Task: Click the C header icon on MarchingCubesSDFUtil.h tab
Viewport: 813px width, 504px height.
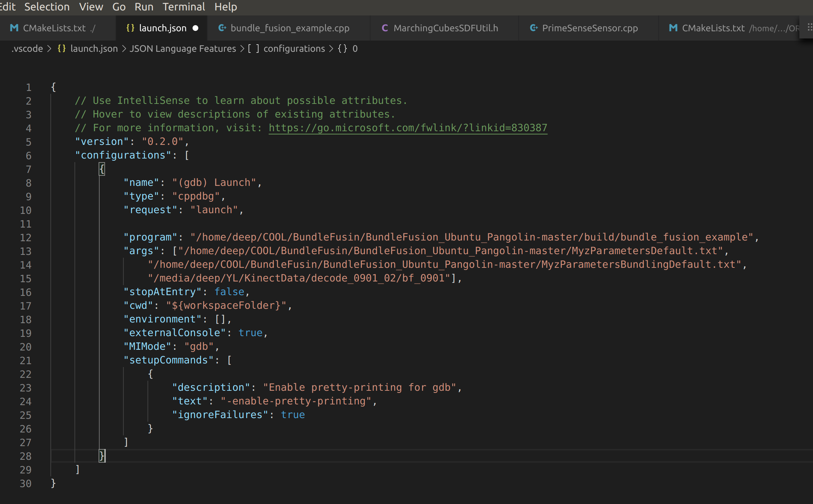Action: pos(385,28)
